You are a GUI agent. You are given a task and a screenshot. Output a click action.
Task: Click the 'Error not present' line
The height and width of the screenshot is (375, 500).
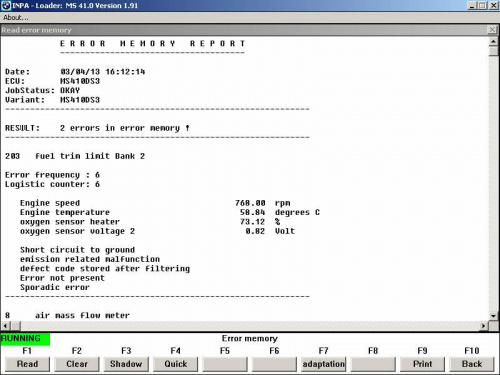(x=62, y=278)
